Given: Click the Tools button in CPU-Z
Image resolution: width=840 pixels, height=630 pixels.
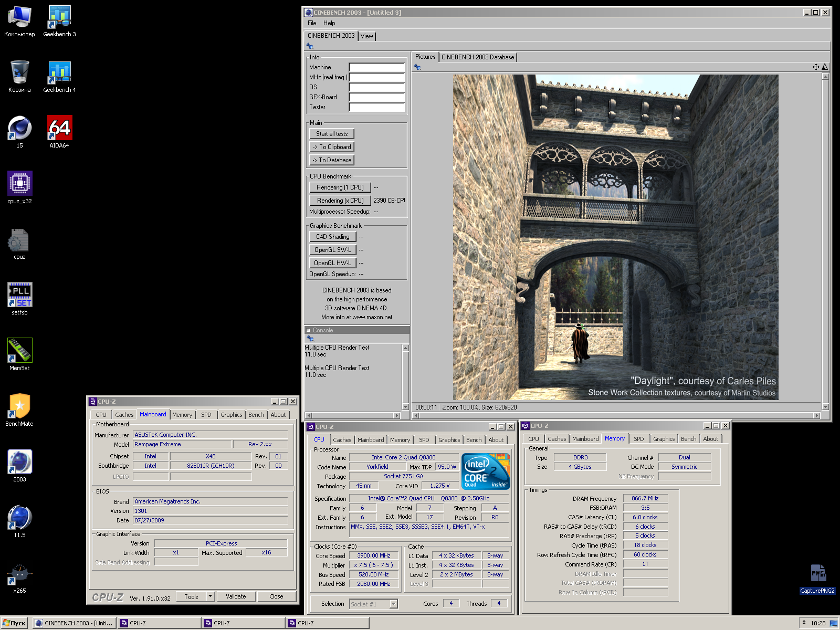Looking at the screenshot, I should coord(191,596).
